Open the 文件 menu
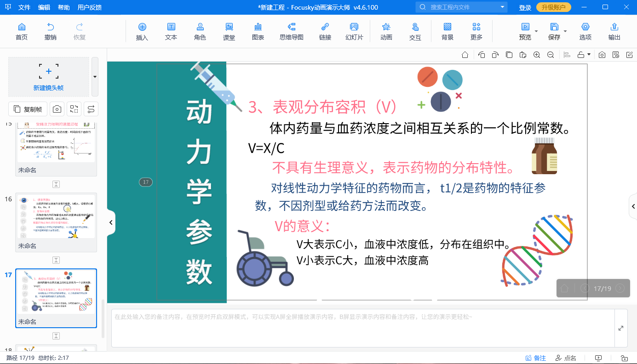Viewport: 637px width, 364px height. [24, 7]
